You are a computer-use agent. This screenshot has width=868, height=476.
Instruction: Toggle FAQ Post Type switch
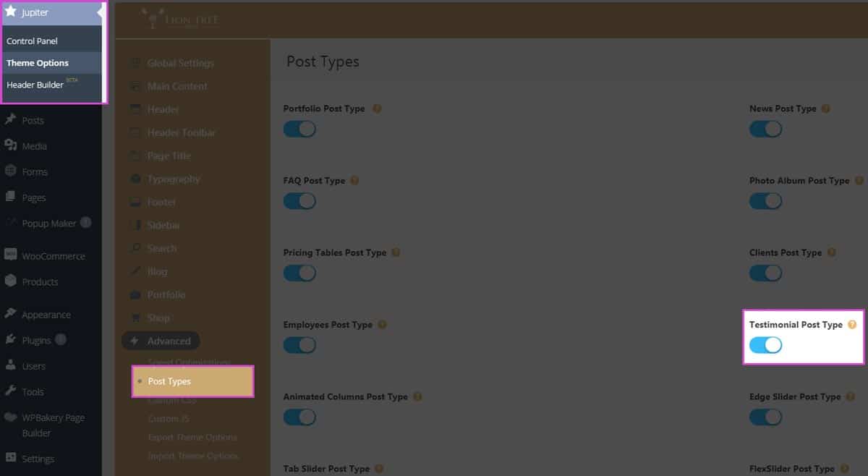pos(299,200)
